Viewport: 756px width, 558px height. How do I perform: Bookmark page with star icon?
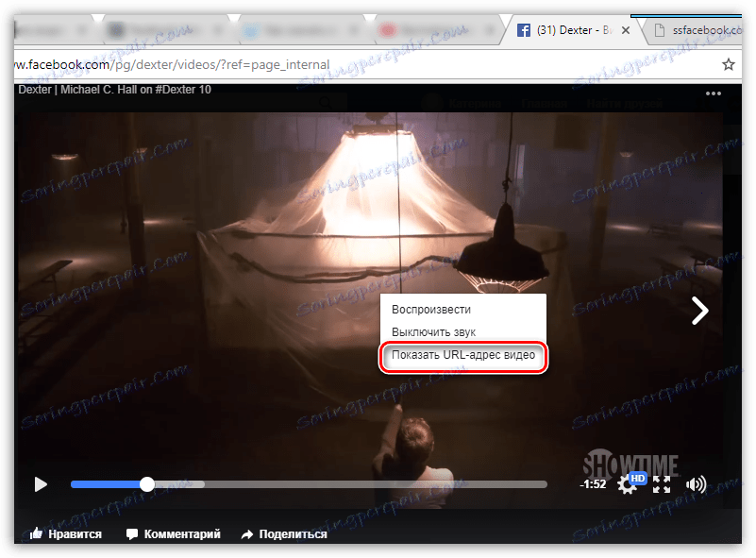pos(728,64)
